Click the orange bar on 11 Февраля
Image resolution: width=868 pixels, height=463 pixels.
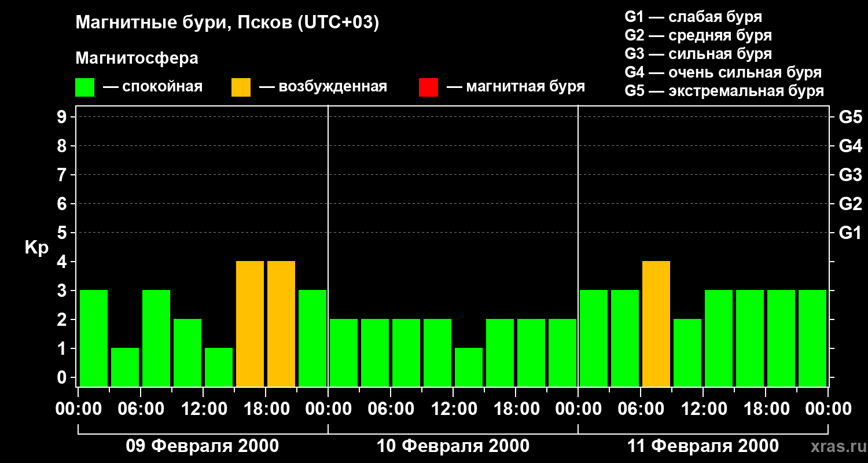coord(656,324)
